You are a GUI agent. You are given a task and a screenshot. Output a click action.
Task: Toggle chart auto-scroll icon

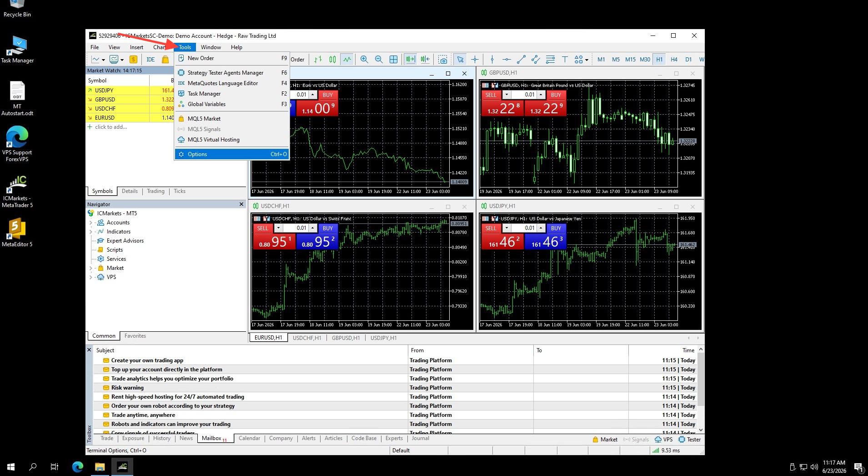tap(411, 60)
